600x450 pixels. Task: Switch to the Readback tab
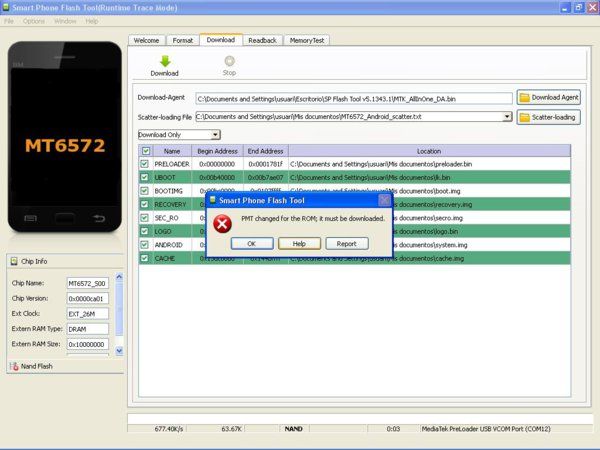click(x=262, y=40)
